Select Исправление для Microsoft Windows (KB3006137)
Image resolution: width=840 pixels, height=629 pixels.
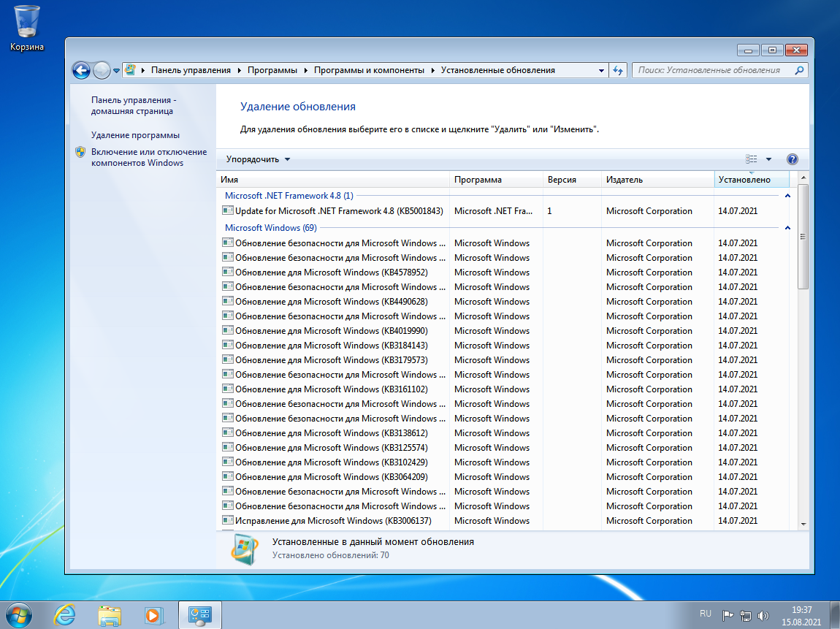(x=503, y=521)
